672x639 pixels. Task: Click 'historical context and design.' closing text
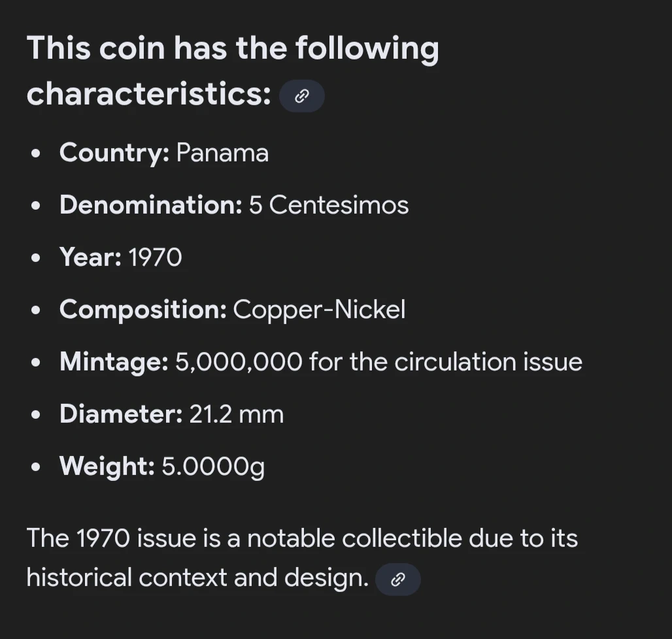197,578
